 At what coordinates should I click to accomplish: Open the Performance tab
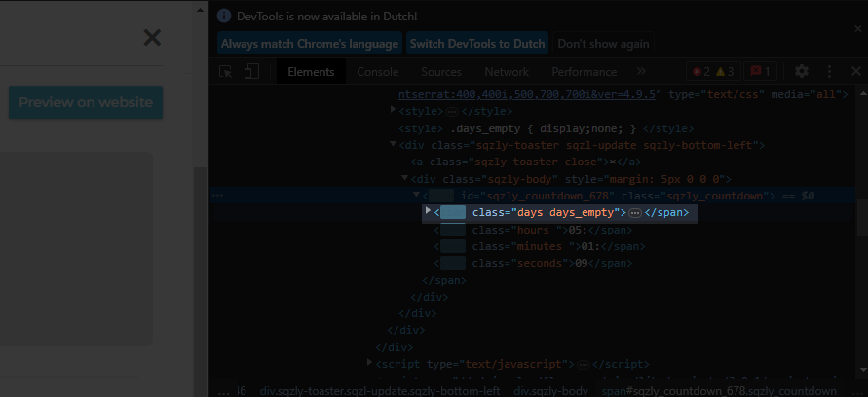584,72
